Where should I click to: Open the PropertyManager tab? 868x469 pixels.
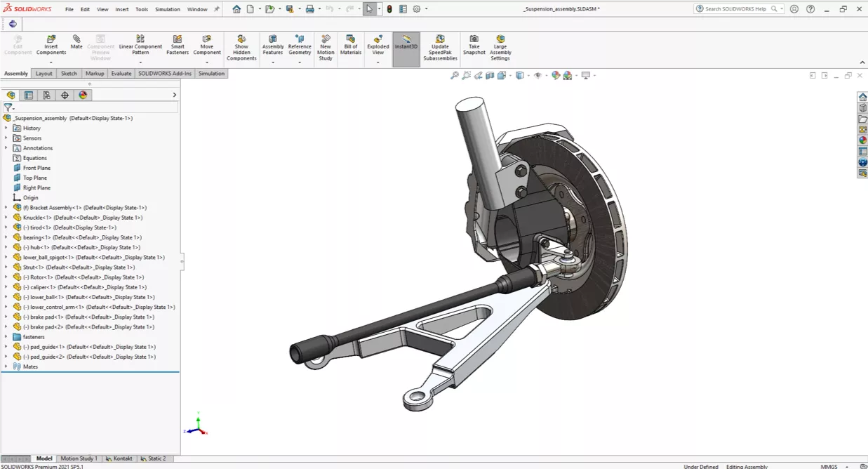tap(29, 95)
